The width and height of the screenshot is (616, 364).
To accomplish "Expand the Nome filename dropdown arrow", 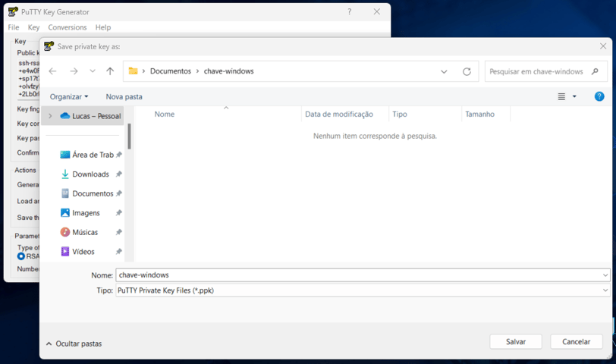I will 605,275.
